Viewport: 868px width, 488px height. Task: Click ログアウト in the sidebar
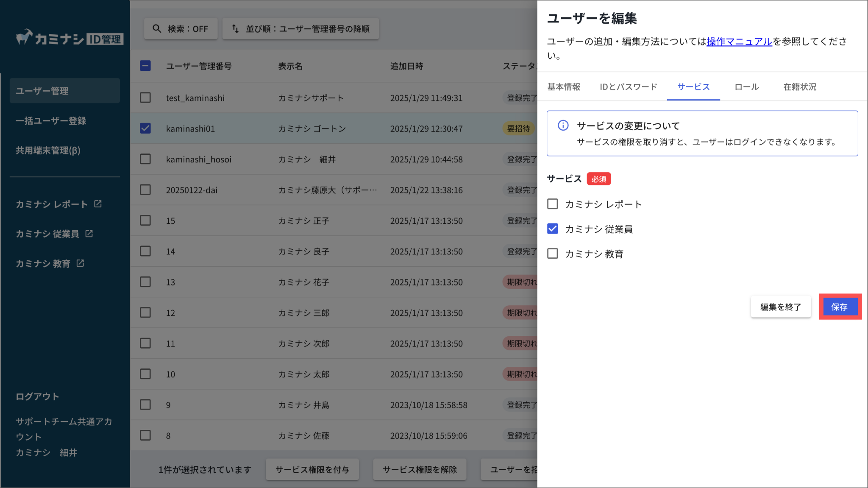click(x=37, y=396)
